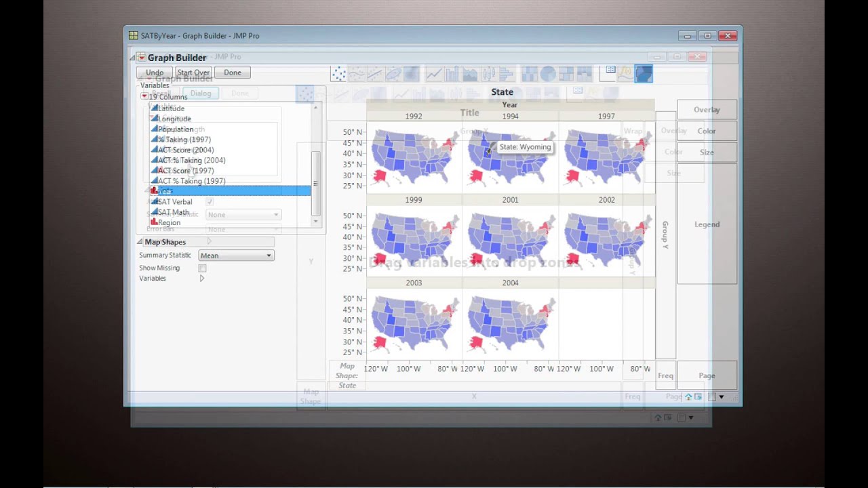The image size is (868, 488).
Task: Click the graph title State
Action: tap(502, 92)
